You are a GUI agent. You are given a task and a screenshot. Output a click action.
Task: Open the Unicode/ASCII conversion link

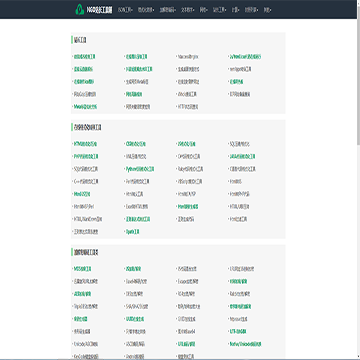point(86,344)
